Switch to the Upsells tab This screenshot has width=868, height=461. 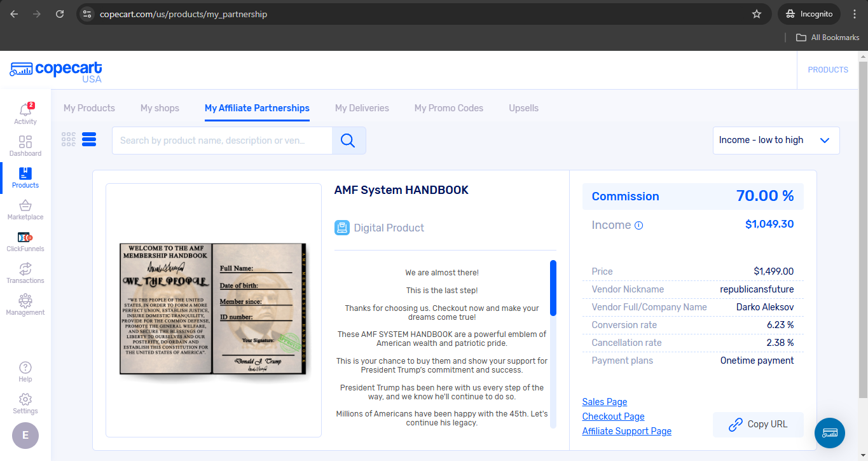(523, 108)
